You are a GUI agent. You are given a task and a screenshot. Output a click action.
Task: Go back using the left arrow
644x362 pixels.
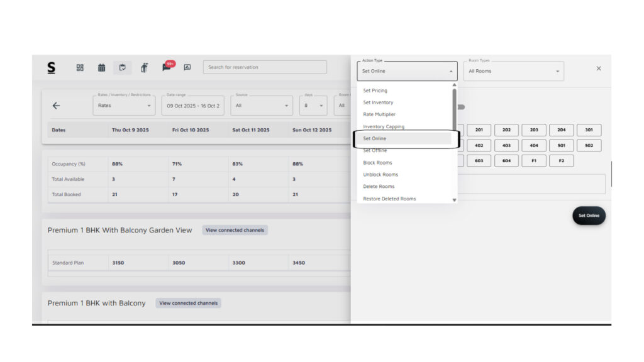click(x=56, y=106)
